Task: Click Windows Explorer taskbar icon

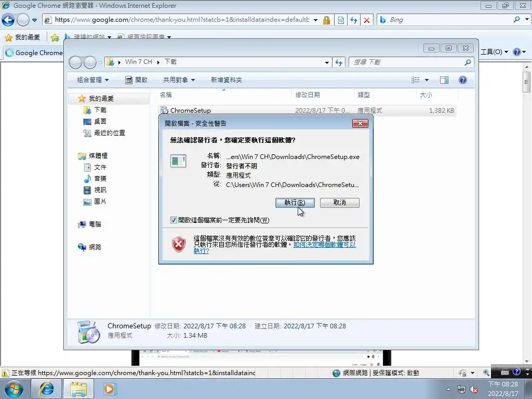Action: pyautogui.click(x=78, y=389)
